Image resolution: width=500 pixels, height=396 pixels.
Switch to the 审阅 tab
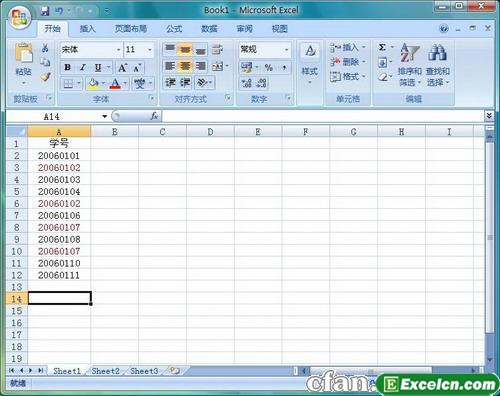click(244, 29)
